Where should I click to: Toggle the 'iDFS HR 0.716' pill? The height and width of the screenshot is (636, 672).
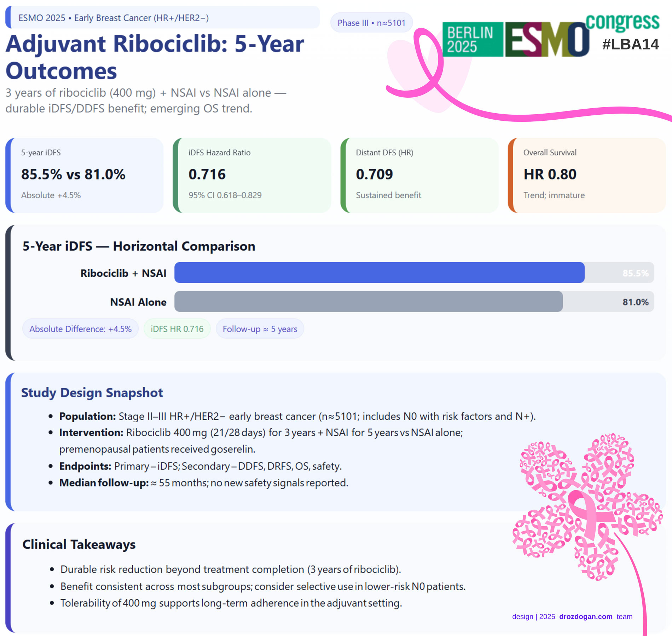[x=177, y=329]
